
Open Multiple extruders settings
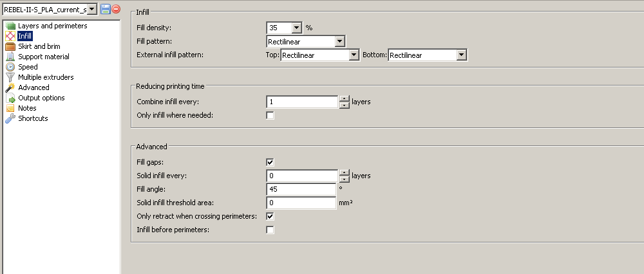45,77
